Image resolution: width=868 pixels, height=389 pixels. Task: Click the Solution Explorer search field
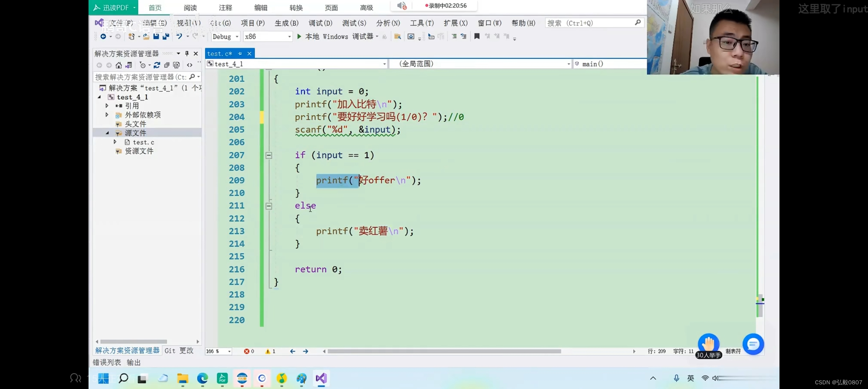click(x=147, y=77)
